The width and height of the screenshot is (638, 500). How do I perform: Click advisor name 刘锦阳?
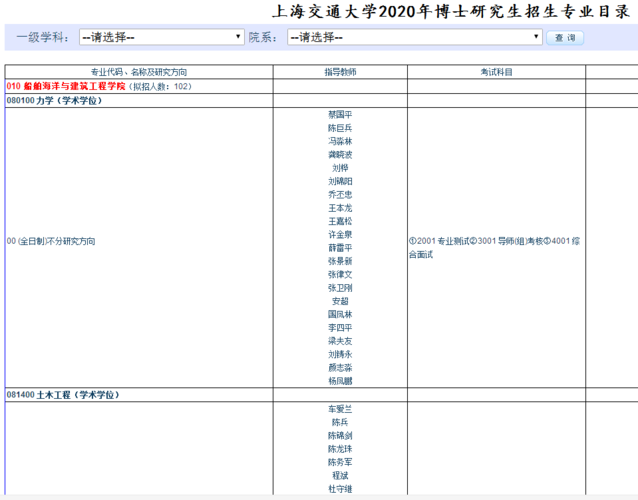coord(340,181)
